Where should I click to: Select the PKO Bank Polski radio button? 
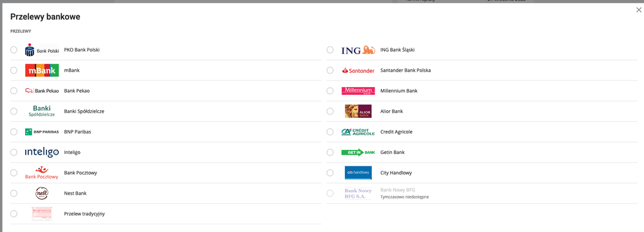[14, 50]
